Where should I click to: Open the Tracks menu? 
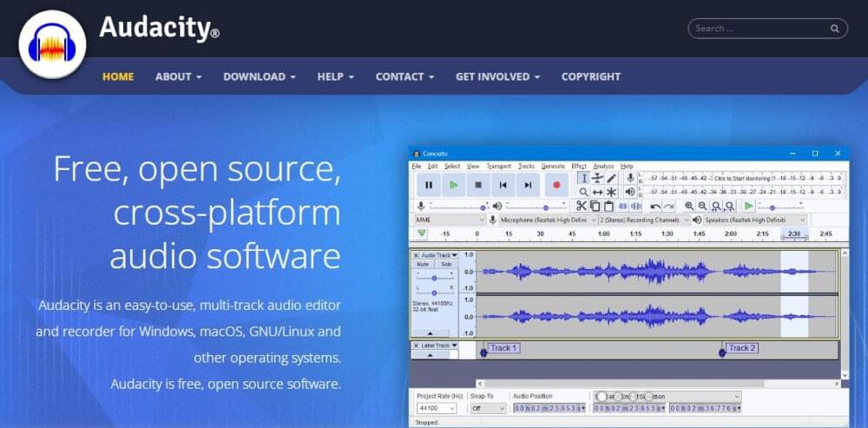click(527, 166)
